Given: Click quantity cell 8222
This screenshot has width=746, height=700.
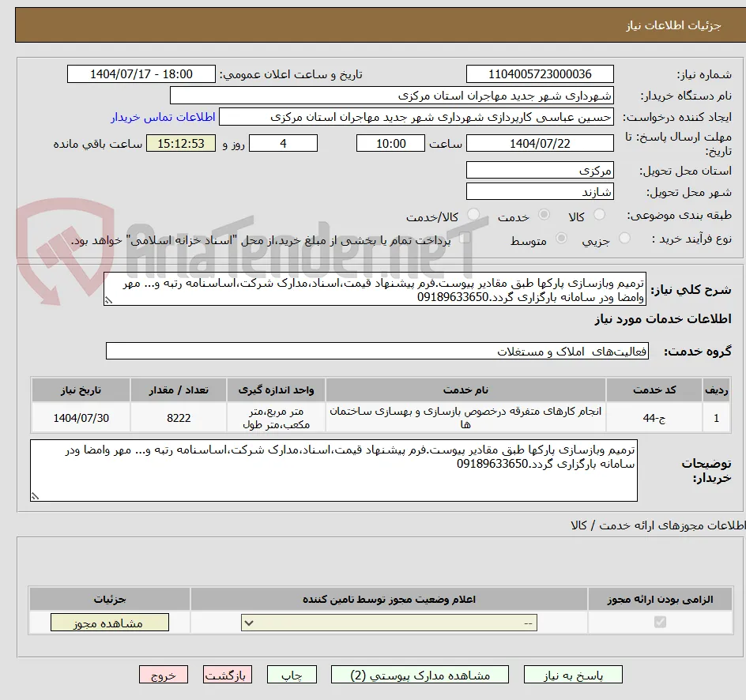Looking at the screenshot, I should [x=179, y=417].
